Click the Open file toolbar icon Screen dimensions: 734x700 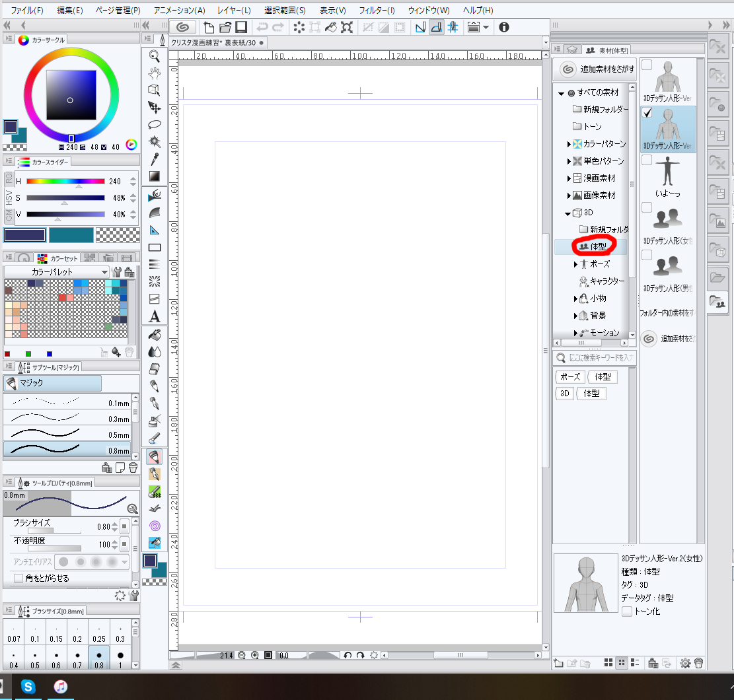(225, 28)
